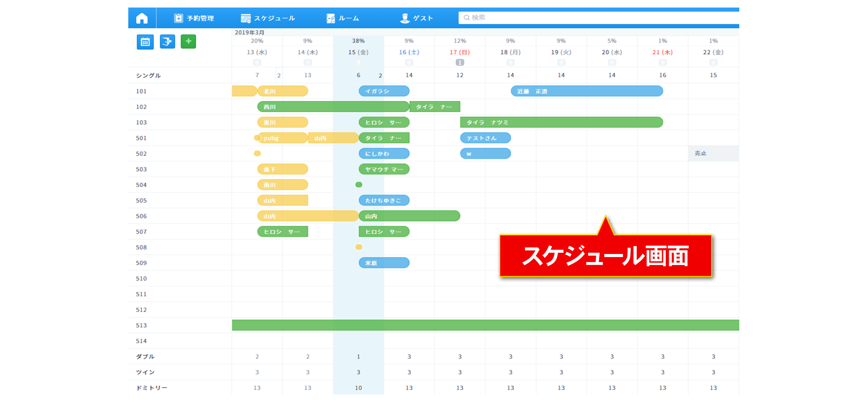Switch to the スケジュール menu tab
Viewport: 868px width, 402px height.
[268, 18]
